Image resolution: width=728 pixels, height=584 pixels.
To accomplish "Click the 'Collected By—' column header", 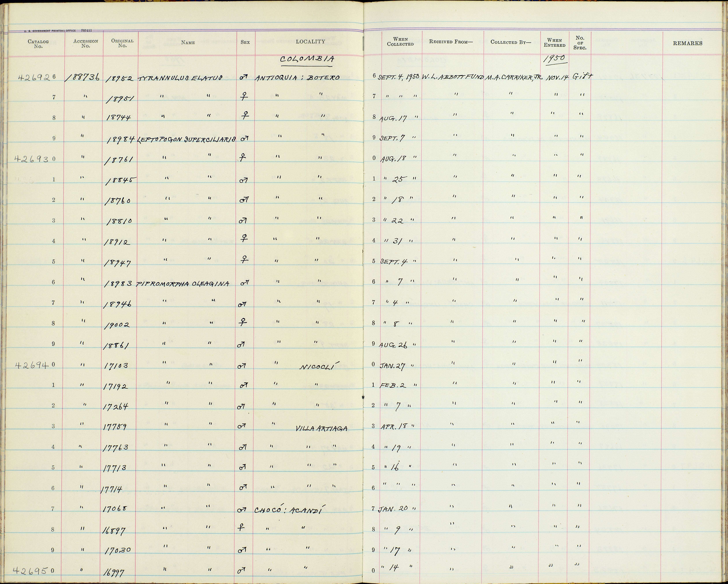I will 511,42.
